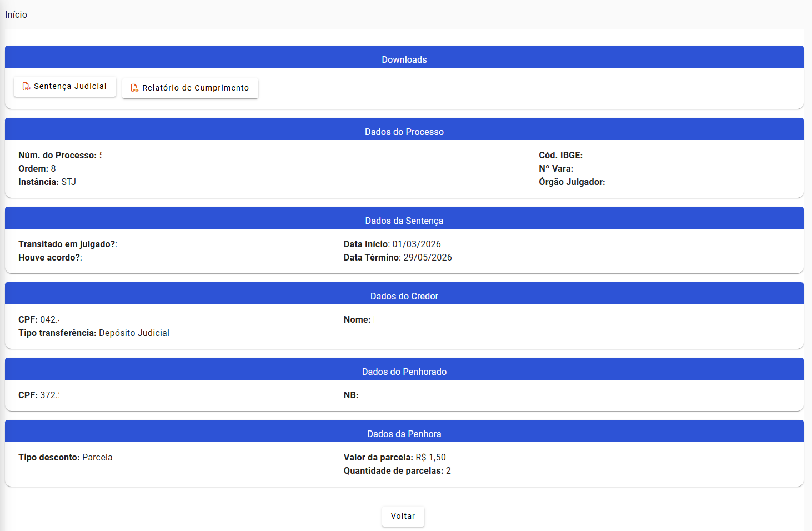The image size is (812, 531).
Task: Go back with the Voltar button
Action: coord(403,516)
